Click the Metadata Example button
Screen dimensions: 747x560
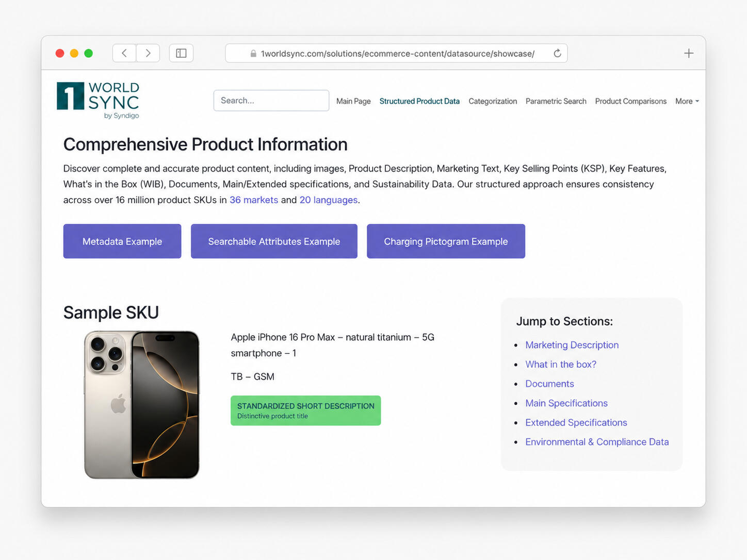(x=122, y=241)
